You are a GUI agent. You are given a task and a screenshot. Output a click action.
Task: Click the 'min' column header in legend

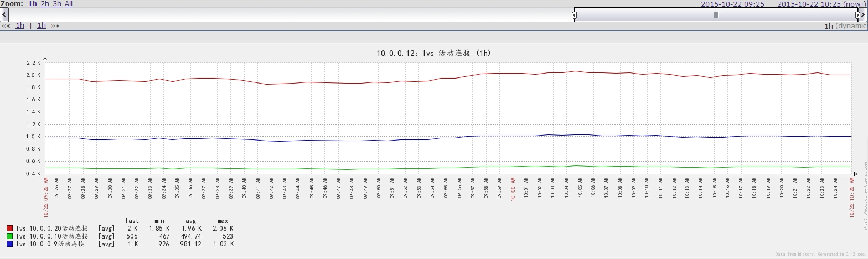(x=159, y=221)
